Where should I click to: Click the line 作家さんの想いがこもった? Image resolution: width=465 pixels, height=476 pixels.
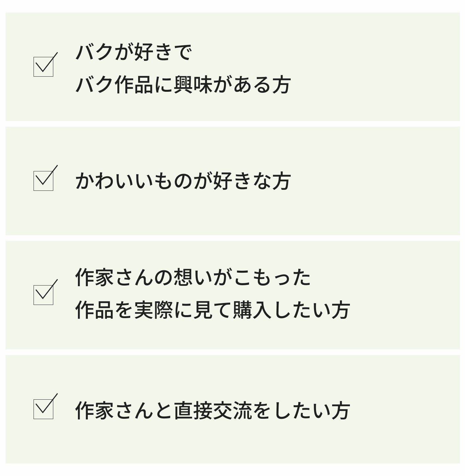[x=193, y=278]
